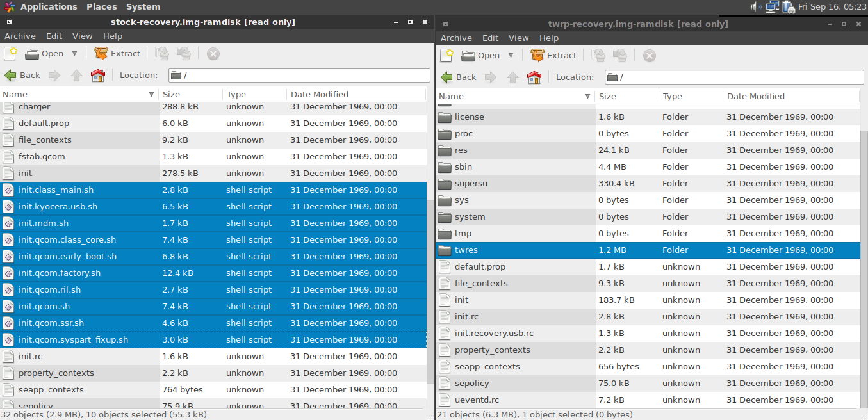Screen dimensions: 868x420
Task: Click volume speaker icon in system tray
Action: pos(755,6)
